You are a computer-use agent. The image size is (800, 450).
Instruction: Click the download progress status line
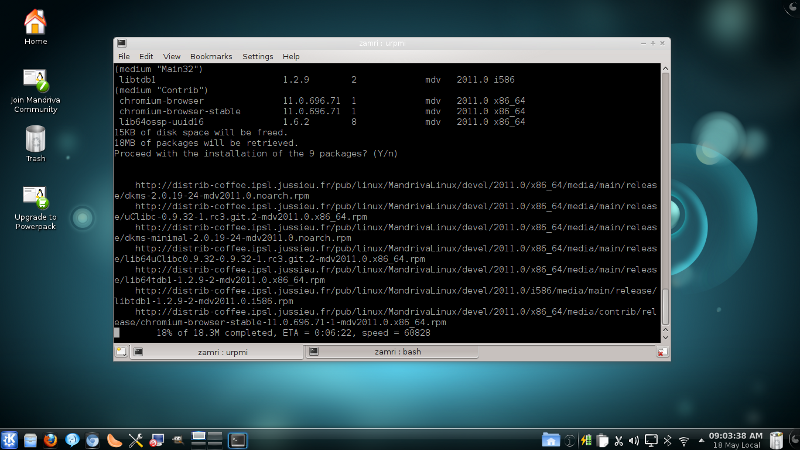coord(293,333)
